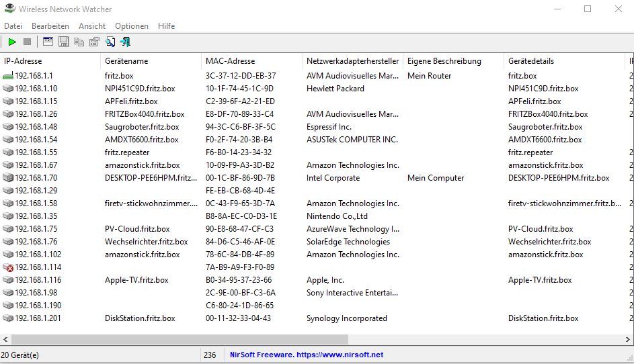Click the scrollbar left arrow
634x364 pixels.
pos(5,339)
